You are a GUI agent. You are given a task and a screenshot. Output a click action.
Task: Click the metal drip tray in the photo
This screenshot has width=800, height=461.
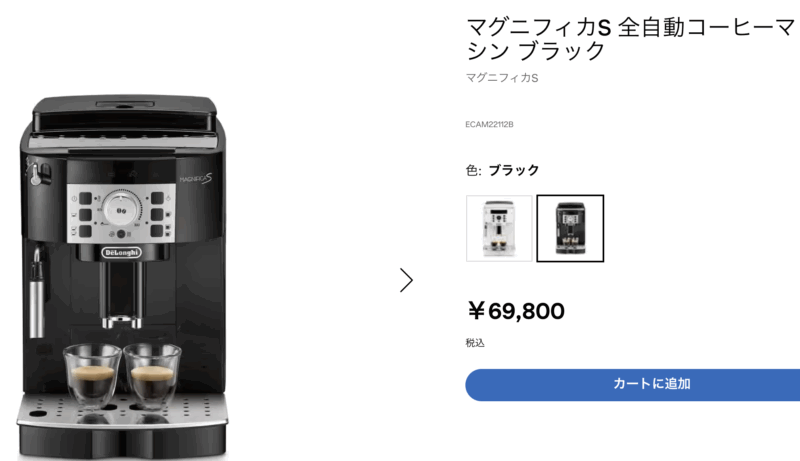[122, 411]
